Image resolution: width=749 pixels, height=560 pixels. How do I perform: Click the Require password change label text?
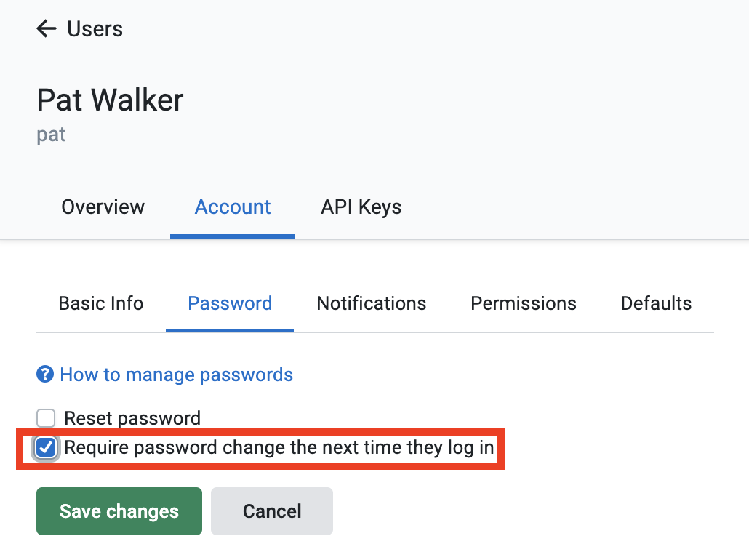[x=279, y=447]
